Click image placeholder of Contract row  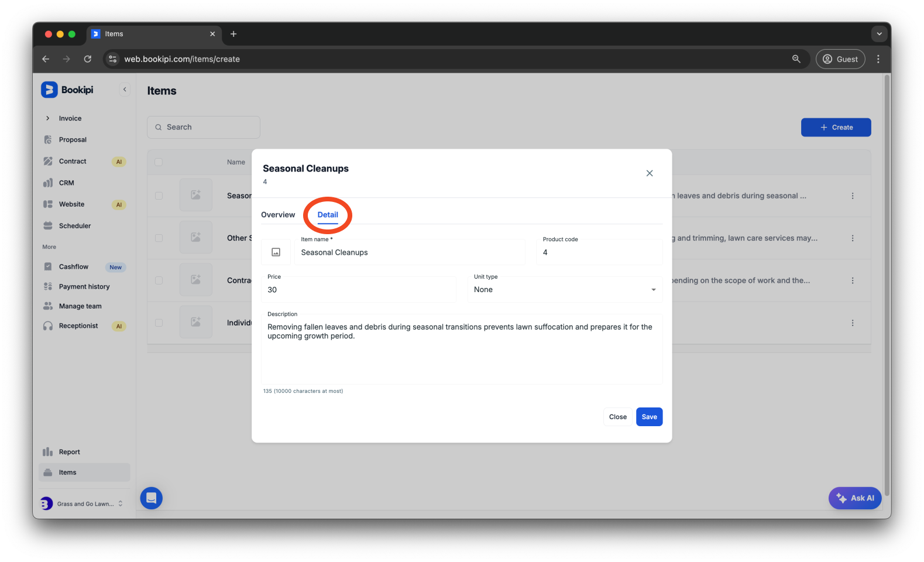tap(196, 280)
